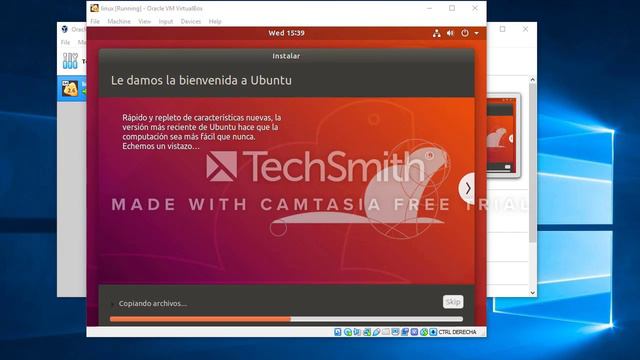Open the Wed 15:39 clock menu

[286, 33]
